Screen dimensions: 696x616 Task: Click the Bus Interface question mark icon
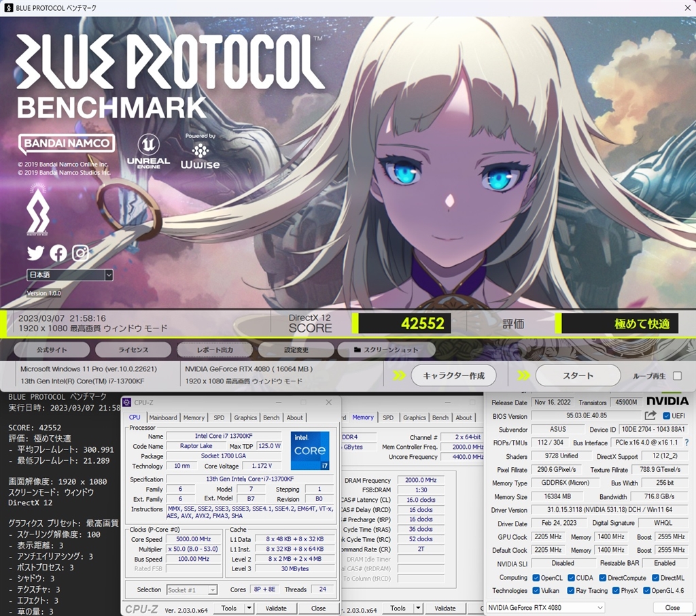click(x=687, y=443)
